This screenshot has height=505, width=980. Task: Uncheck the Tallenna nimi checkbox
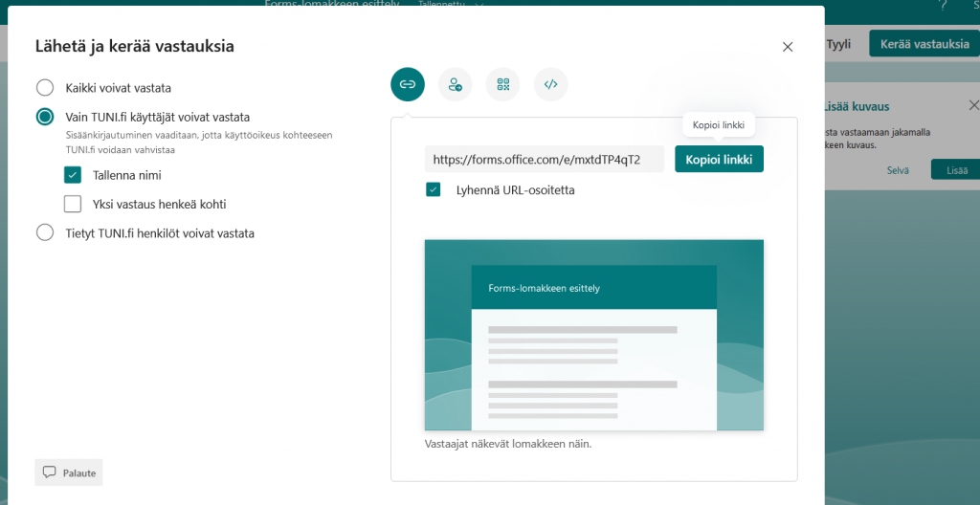click(73, 175)
